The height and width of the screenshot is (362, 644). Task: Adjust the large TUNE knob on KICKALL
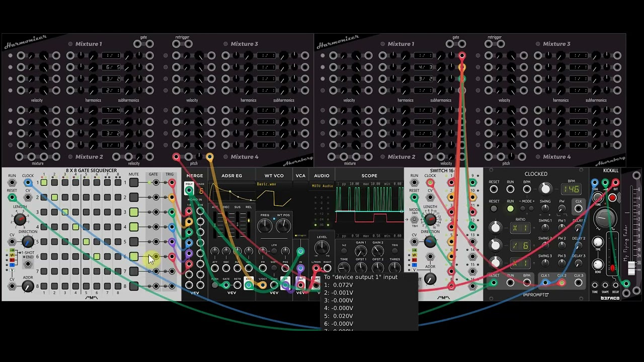605,218
